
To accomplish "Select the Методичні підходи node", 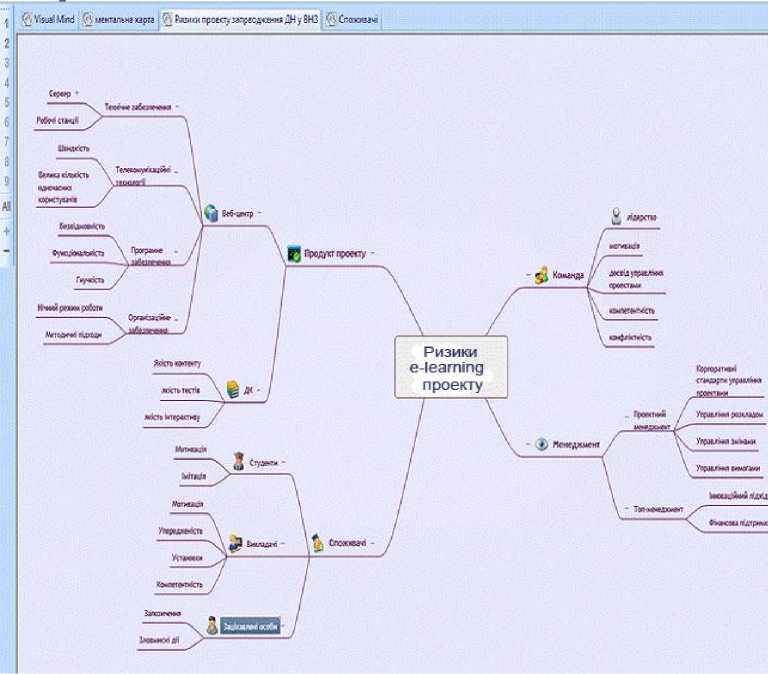I will coord(73,335).
